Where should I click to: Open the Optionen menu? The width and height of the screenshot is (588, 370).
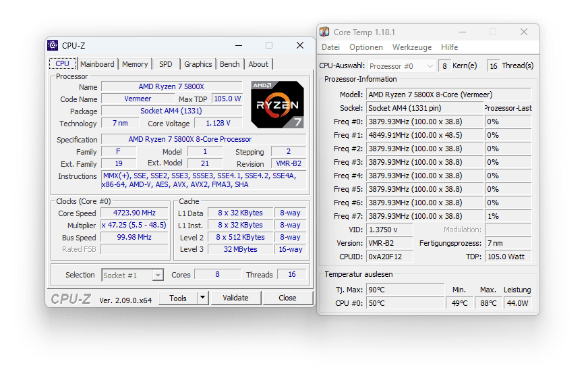pos(366,47)
